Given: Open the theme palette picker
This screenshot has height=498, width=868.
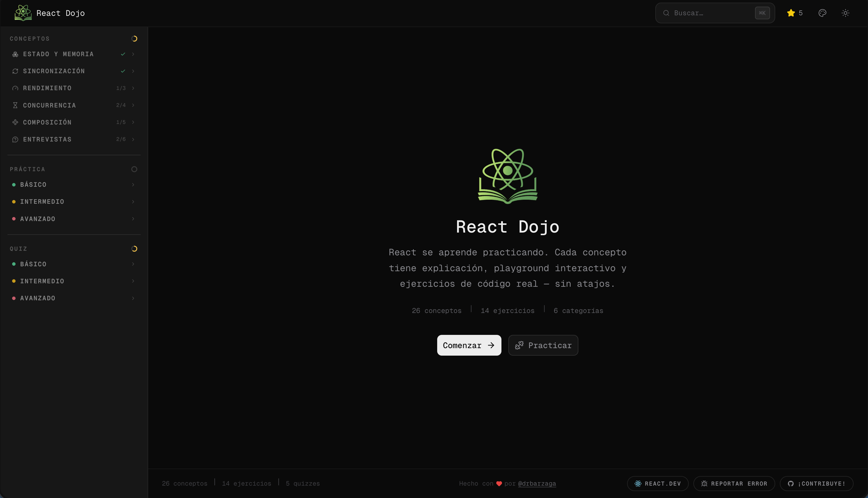Looking at the screenshot, I should click(822, 13).
